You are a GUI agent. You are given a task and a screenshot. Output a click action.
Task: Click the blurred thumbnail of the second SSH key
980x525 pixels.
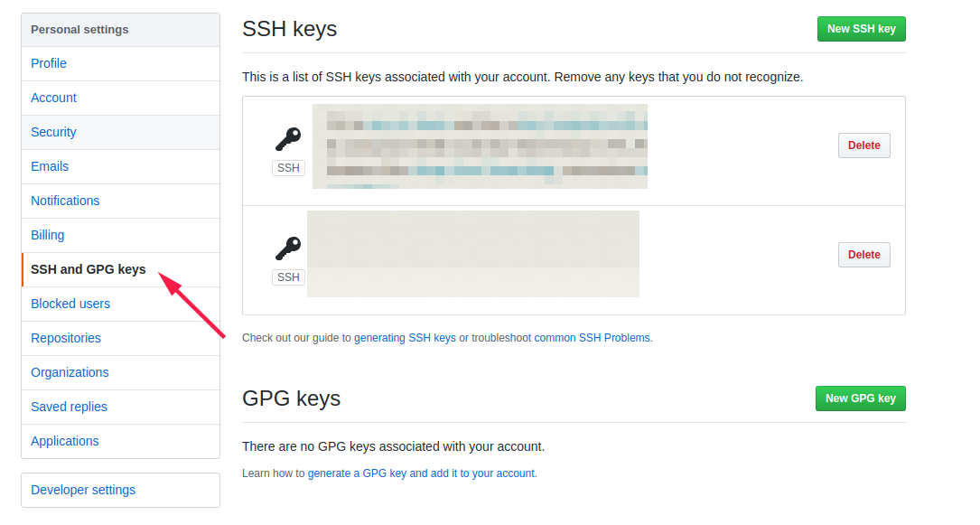click(x=474, y=253)
